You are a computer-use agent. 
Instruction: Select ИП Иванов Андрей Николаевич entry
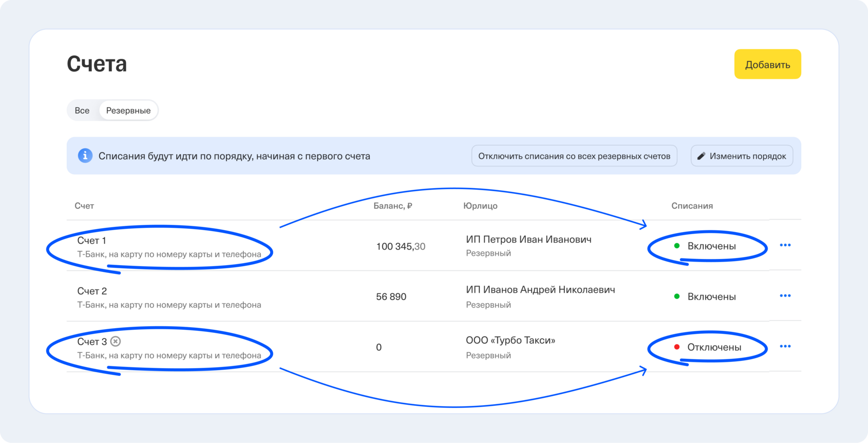coord(540,290)
